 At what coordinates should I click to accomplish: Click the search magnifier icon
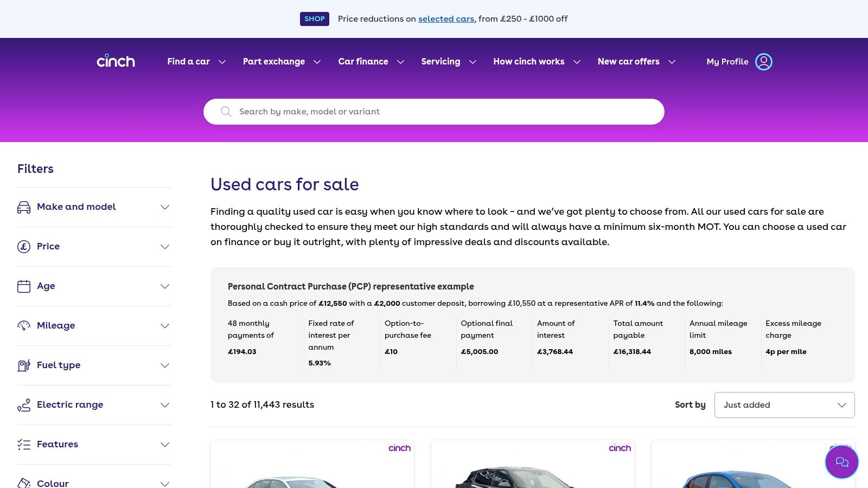[226, 112]
